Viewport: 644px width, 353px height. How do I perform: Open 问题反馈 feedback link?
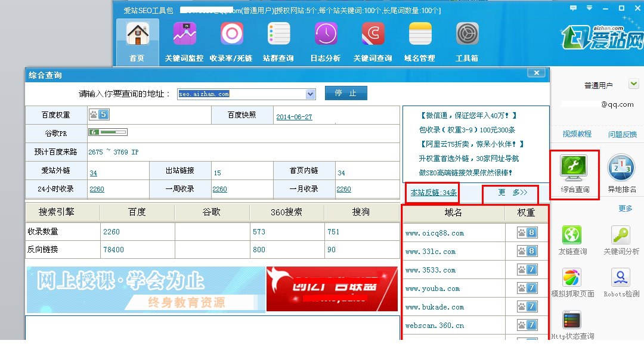pos(623,134)
